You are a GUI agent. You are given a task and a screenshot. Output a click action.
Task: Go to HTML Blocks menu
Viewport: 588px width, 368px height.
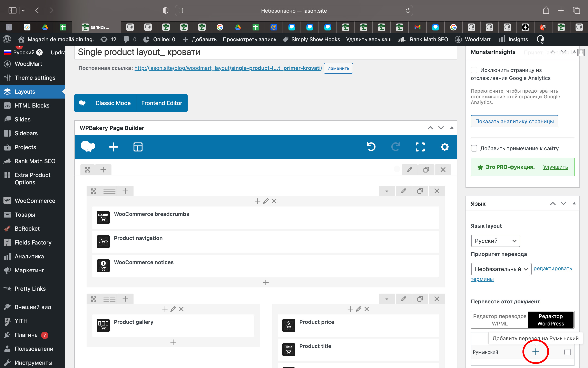point(32,105)
